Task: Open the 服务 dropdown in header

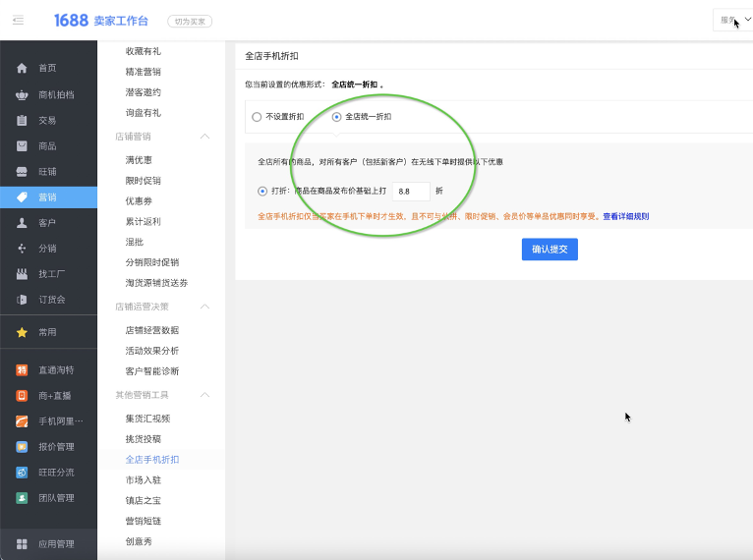Action: coord(734,21)
